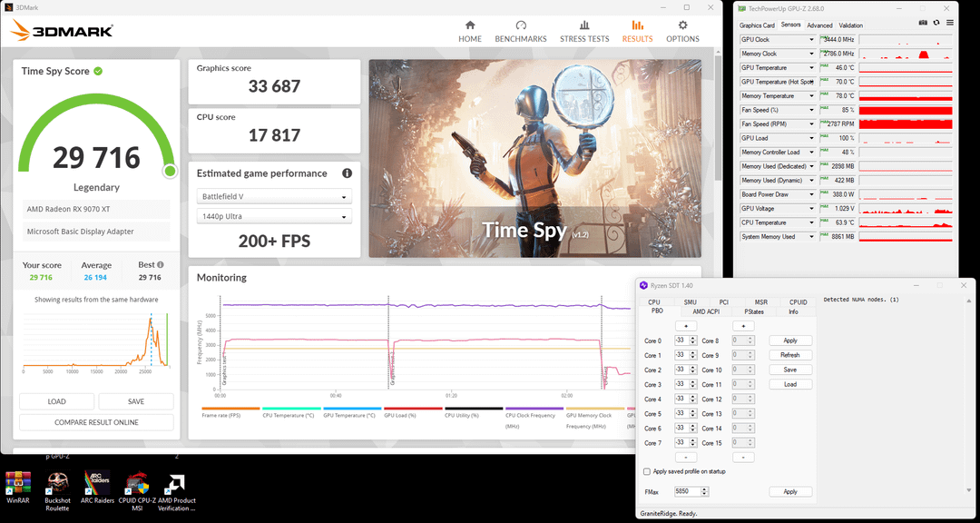Switch to the SMU tab in Ryzen SDT
Image resolution: width=980 pixels, height=523 pixels.
click(x=690, y=302)
